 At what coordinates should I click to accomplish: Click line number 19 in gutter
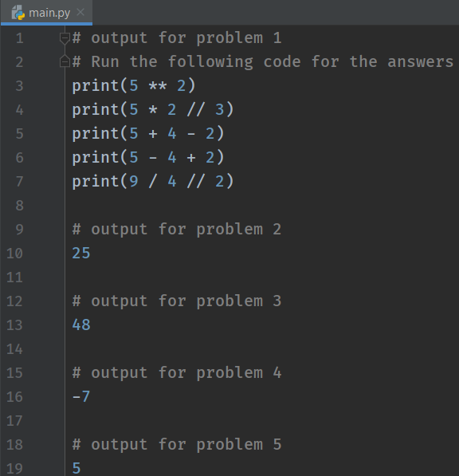click(14, 468)
